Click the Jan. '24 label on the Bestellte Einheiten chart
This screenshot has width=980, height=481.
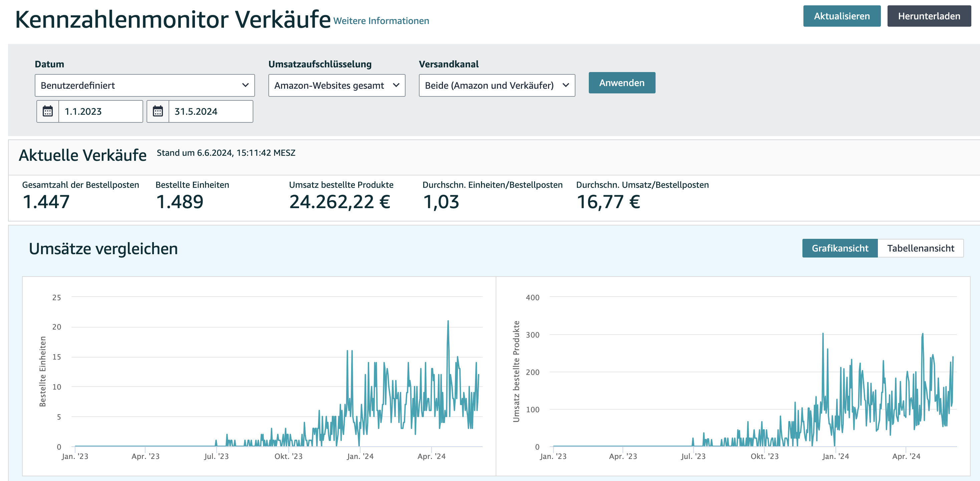pyautogui.click(x=360, y=456)
